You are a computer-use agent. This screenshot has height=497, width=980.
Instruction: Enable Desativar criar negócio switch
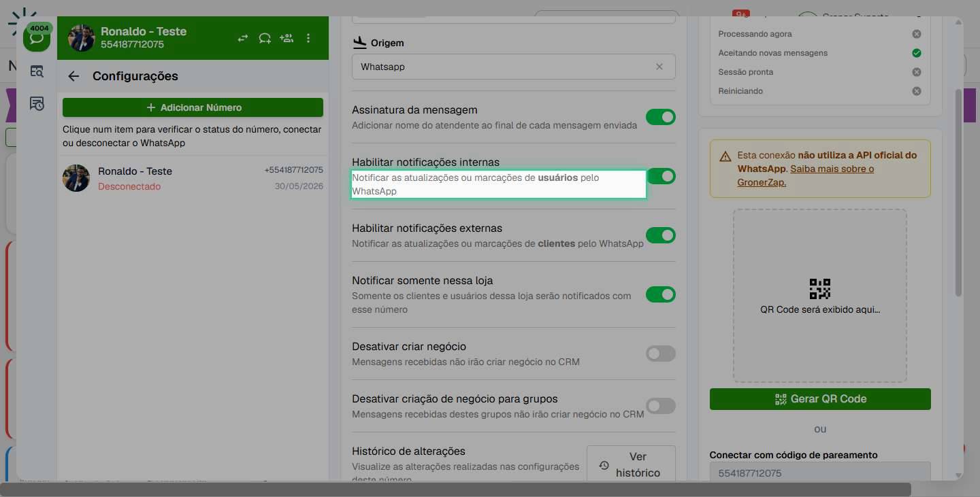[x=661, y=354]
